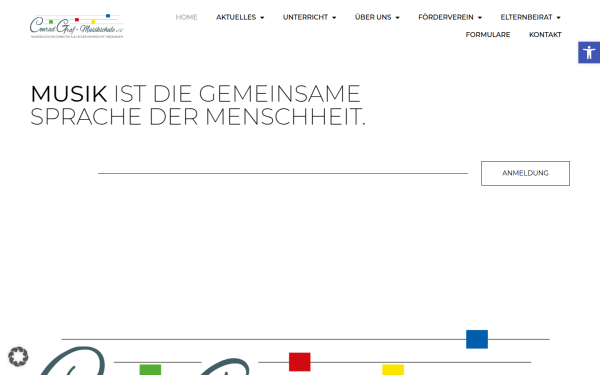Viewport: 600px width, 375px height.
Task: Expand the Unterricht dropdown arrow
Action: (x=334, y=18)
